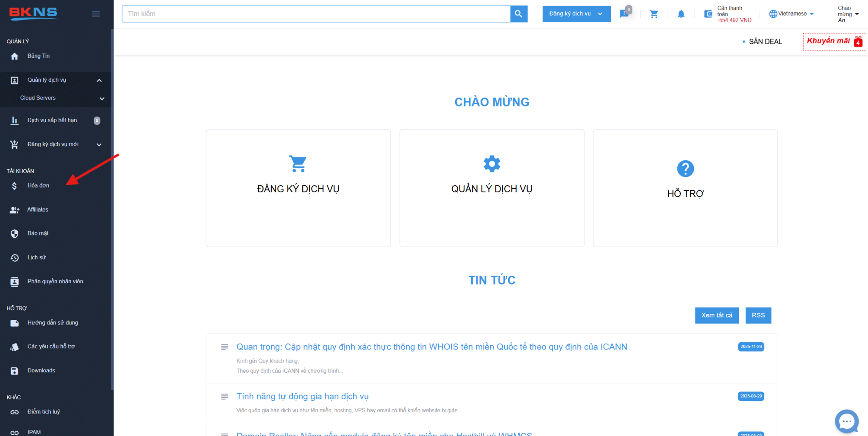Open the support messages icon with badge
868x436 pixels.
coord(624,14)
